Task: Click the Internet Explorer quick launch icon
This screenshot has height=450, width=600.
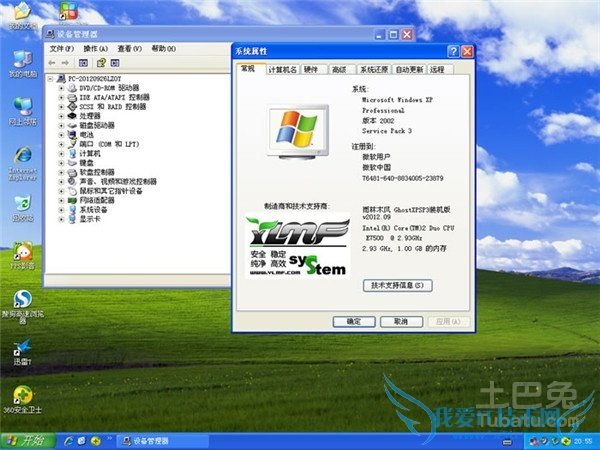Action: [69, 441]
